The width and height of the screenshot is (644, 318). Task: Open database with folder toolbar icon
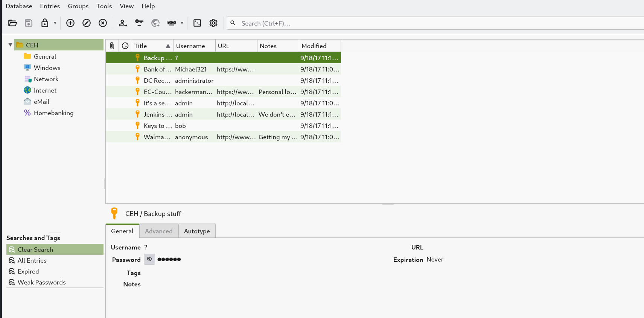click(12, 23)
